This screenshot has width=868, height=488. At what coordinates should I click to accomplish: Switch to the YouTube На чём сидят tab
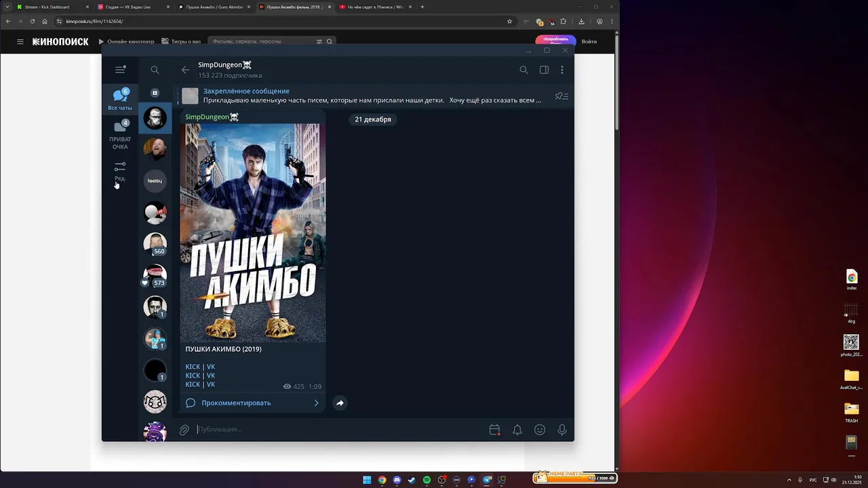pos(376,7)
